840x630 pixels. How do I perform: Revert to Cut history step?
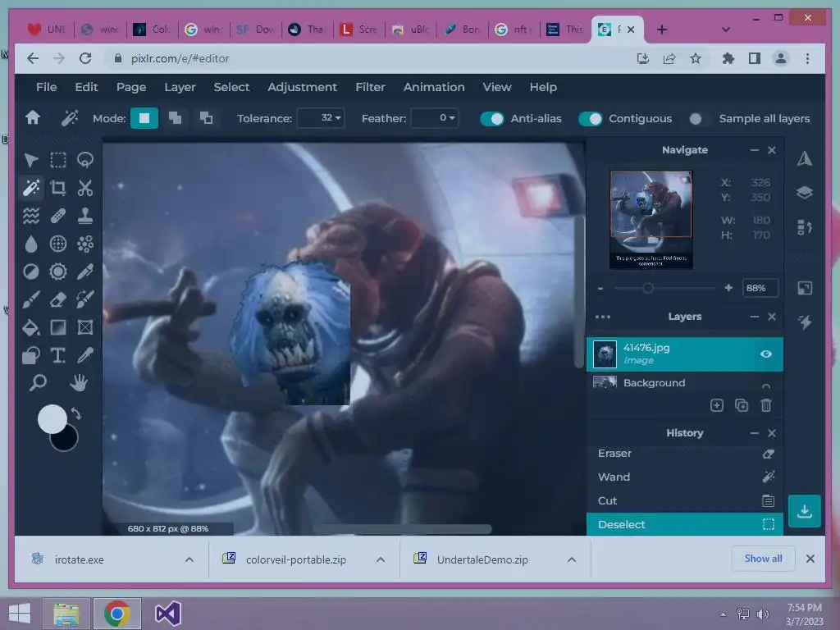[x=685, y=500]
